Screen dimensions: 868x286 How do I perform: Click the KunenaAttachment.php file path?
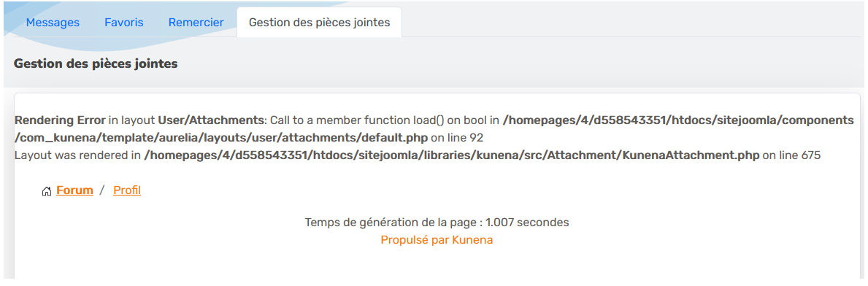click(452, 156)
